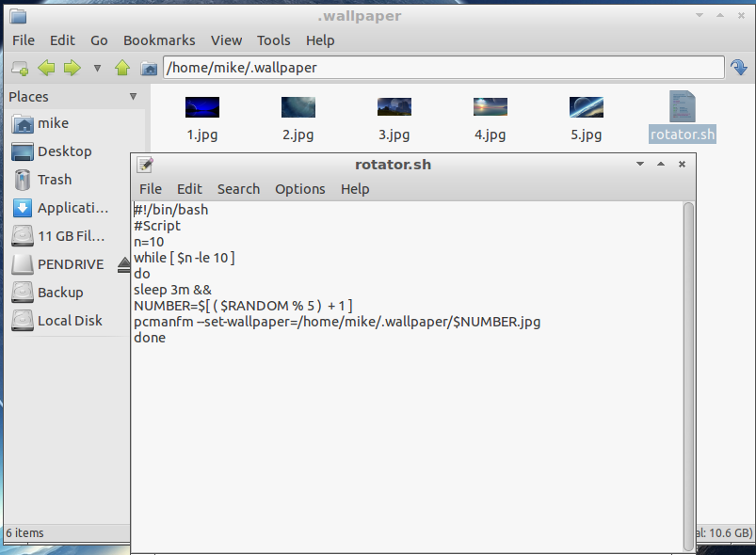Click the path field /home/mike/.wallpaper

click(x=443, y=68)
